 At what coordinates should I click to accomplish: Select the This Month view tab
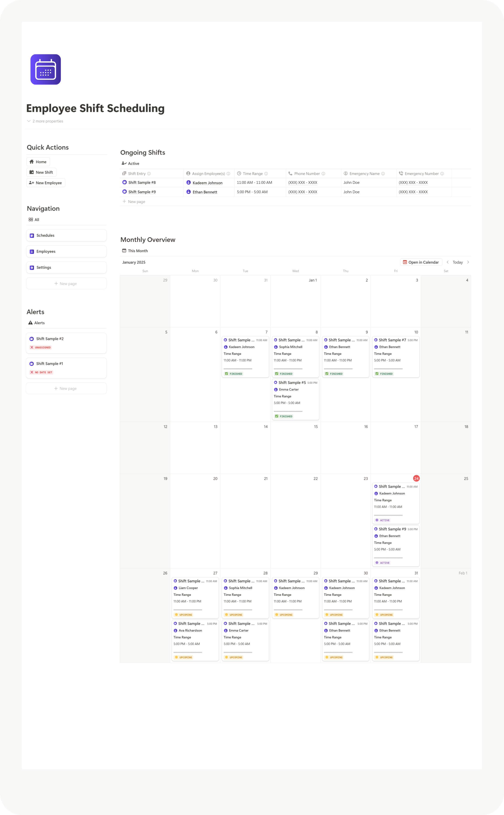(135, 251)
